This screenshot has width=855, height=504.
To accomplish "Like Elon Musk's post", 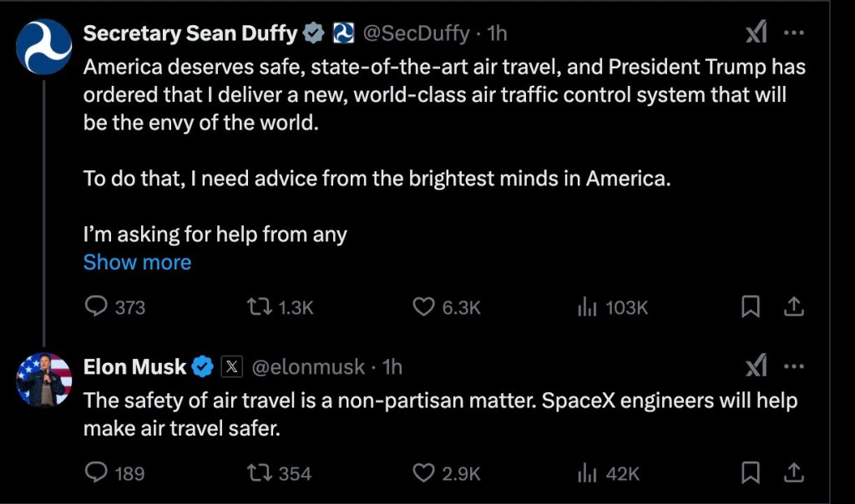I will pos(424,473).
